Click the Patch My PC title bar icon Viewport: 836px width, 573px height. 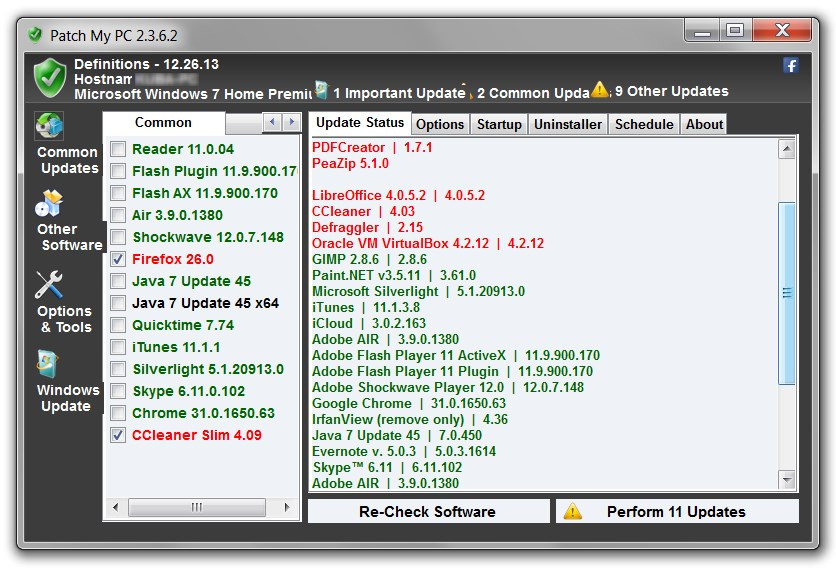[x=35, y=35]
